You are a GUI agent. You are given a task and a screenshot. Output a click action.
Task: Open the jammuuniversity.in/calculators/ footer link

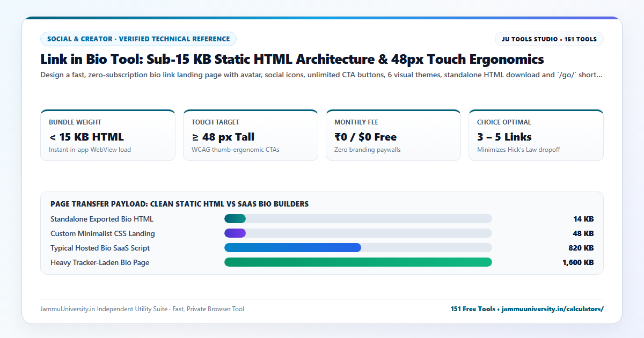553,309
